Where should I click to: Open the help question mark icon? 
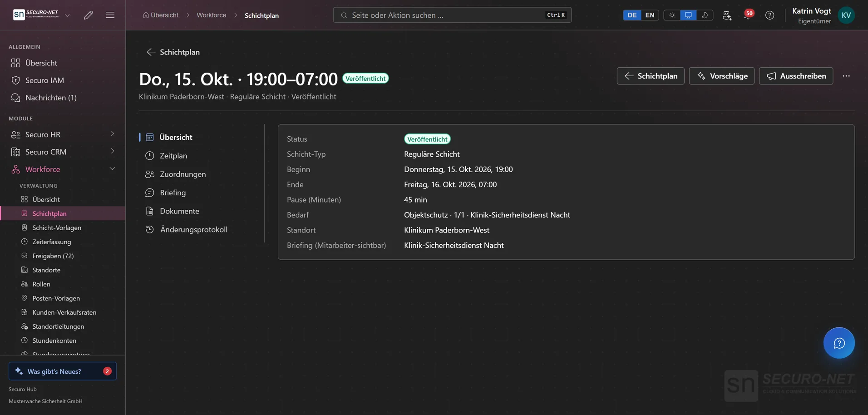coord(769,15)
